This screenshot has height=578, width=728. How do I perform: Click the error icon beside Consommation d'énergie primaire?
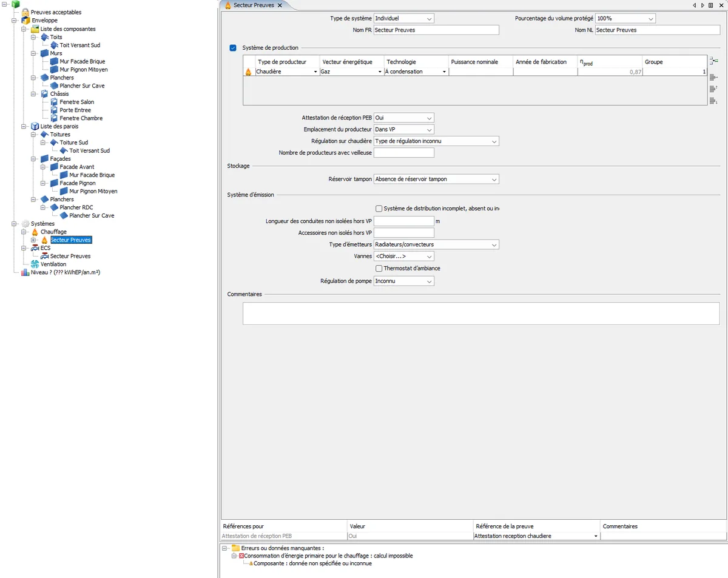coord(241,556)
